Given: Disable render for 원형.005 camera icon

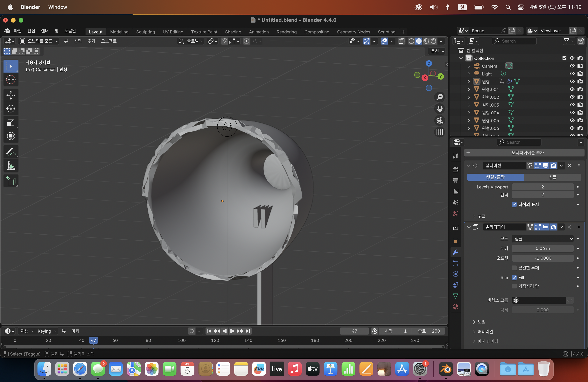Looking at the screenshot, I should 580,120.
